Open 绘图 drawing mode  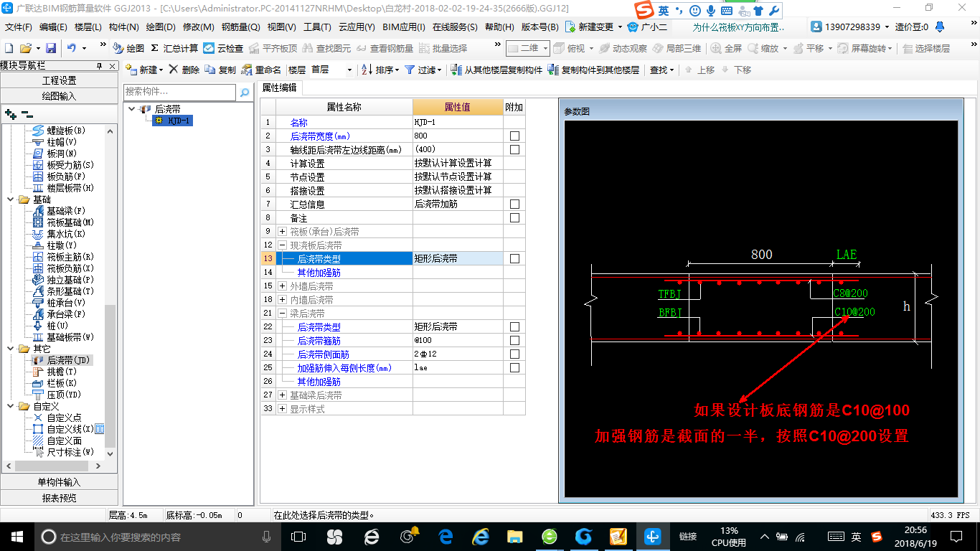tap(129, 48)
